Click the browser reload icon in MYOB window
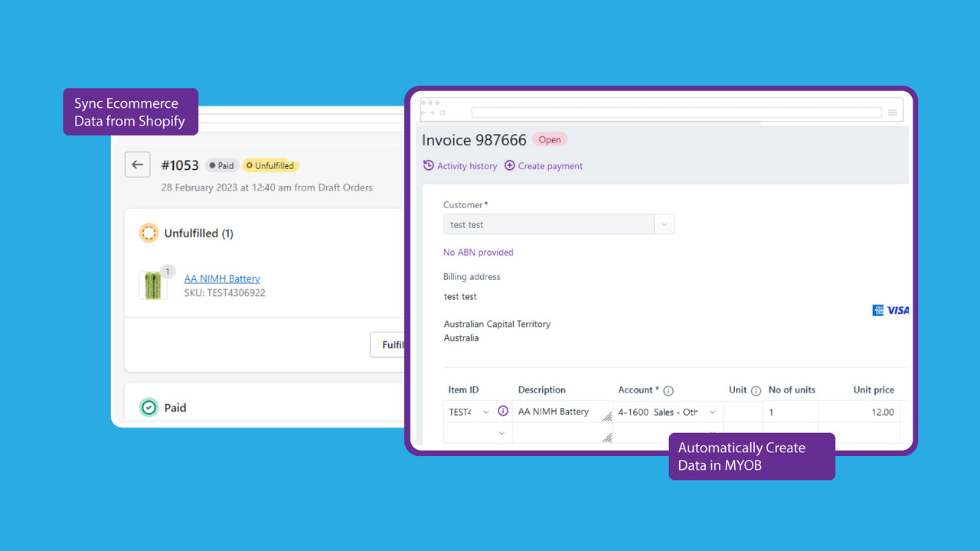The height and width of the screenshot is (551, 980). tap(443, 112)
